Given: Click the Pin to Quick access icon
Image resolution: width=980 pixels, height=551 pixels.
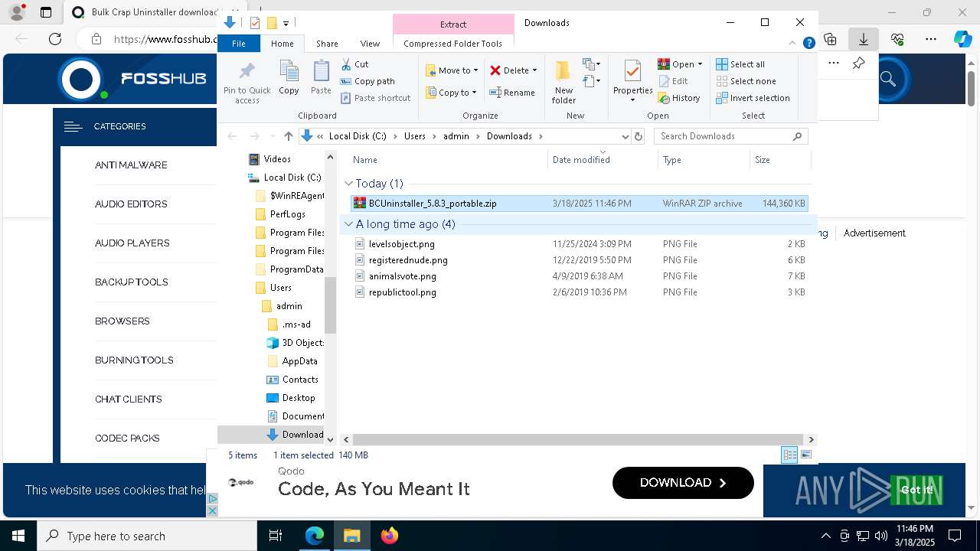Looking at the screenshot, I should (247, 83).
